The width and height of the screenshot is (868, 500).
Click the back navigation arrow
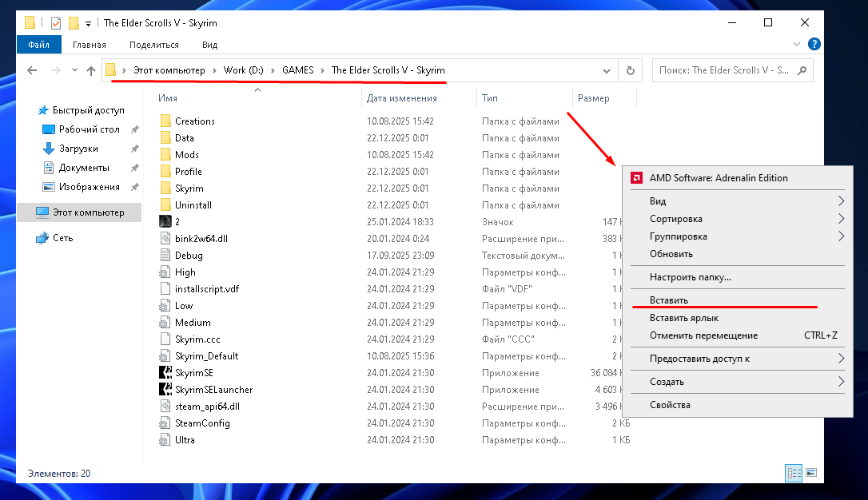(x=32, y=70)
